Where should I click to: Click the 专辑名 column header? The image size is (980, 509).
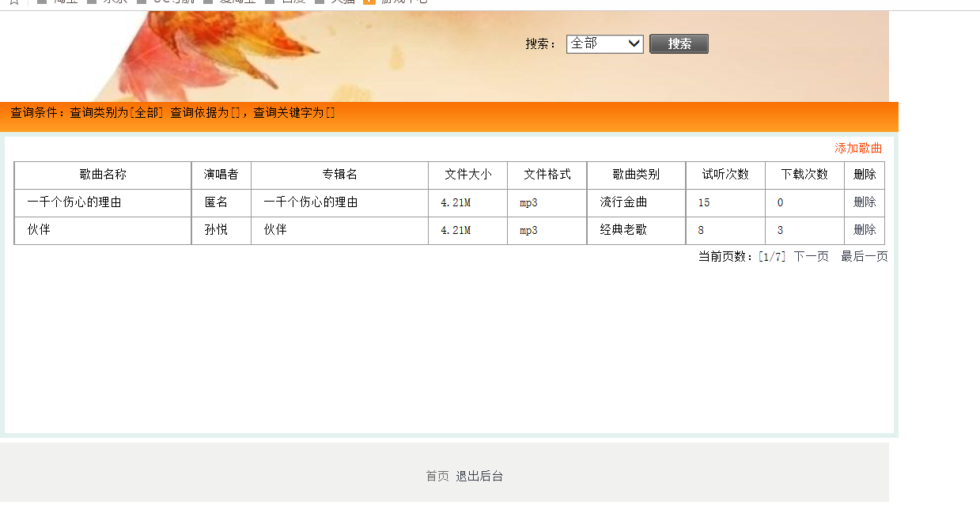click(x=339, y=175)
